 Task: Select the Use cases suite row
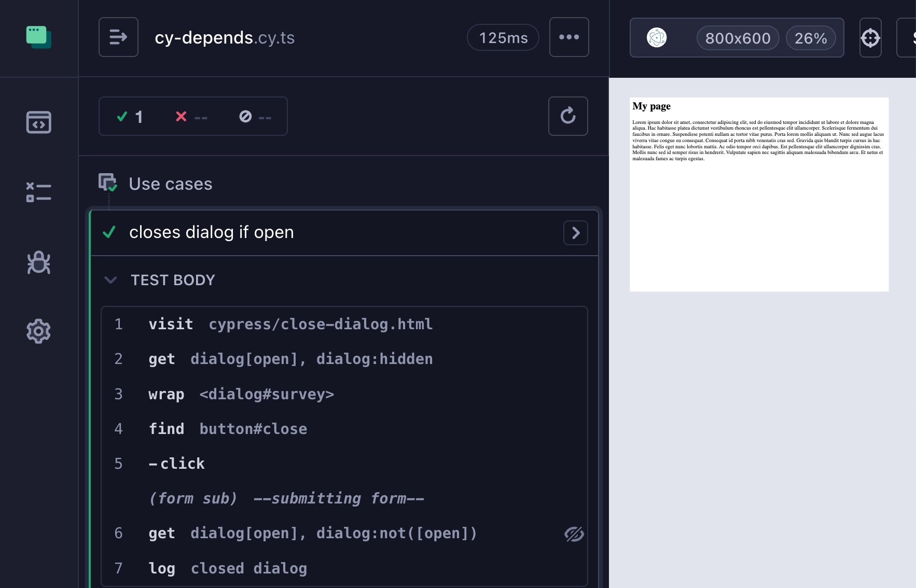click(x=343, y=184)
